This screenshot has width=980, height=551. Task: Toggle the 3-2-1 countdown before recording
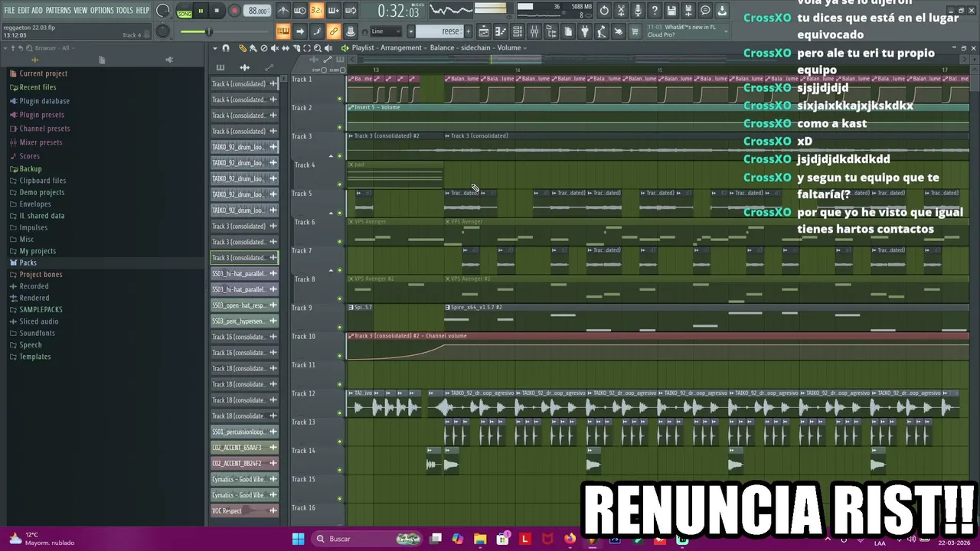[316, 11]
